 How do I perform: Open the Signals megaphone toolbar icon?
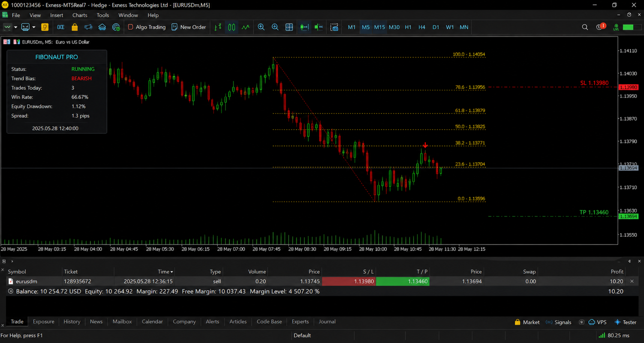pyautogui.click(x=88, y=27)
